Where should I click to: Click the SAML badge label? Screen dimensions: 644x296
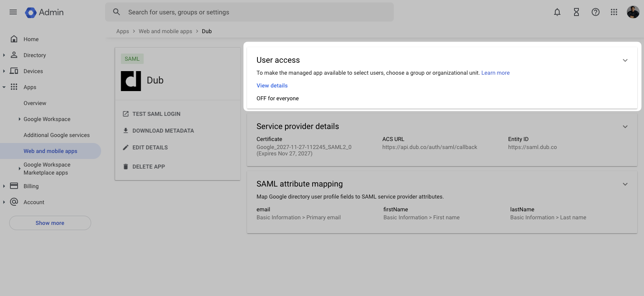click(x=132, y=59)
